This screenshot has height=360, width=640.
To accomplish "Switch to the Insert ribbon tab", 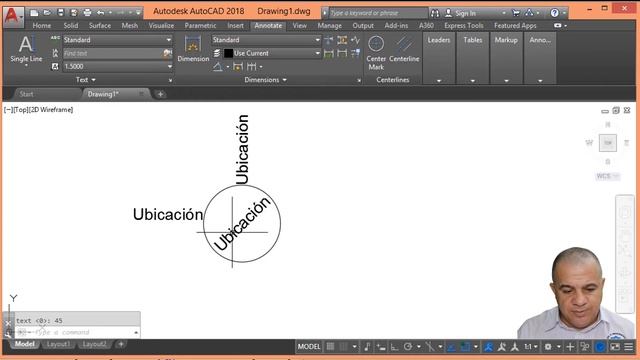I will click(x=236, y=25).
